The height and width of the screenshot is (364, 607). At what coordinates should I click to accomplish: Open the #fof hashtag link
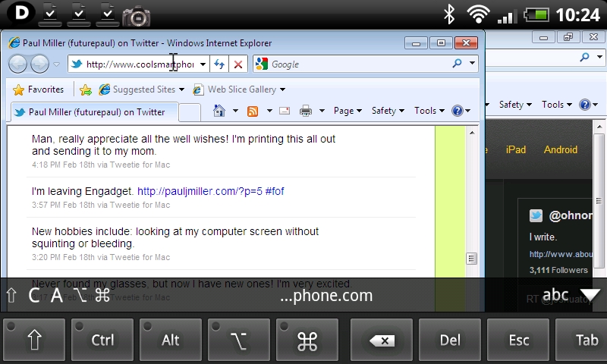tap(275, 191)
